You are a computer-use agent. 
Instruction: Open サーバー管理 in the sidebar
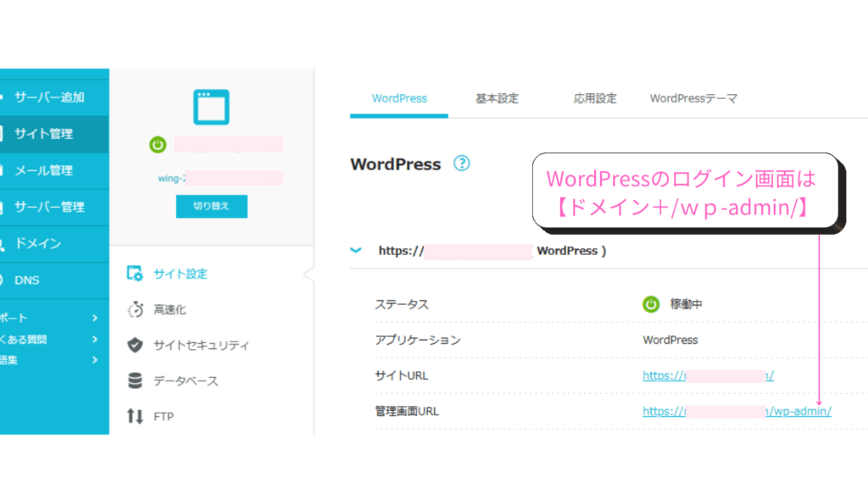[x=50, y=207]
